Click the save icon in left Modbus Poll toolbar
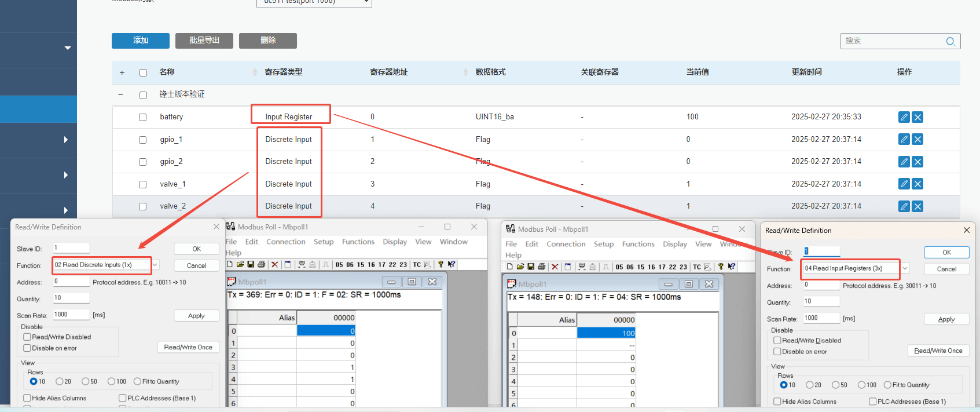 251,264
